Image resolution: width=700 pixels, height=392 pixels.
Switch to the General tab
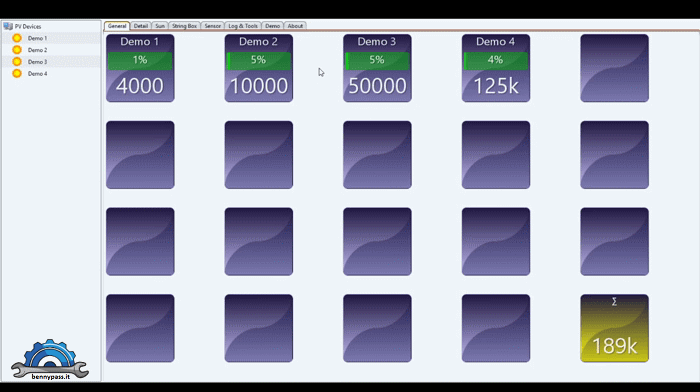pyautogui.click(x=117, y=26)
